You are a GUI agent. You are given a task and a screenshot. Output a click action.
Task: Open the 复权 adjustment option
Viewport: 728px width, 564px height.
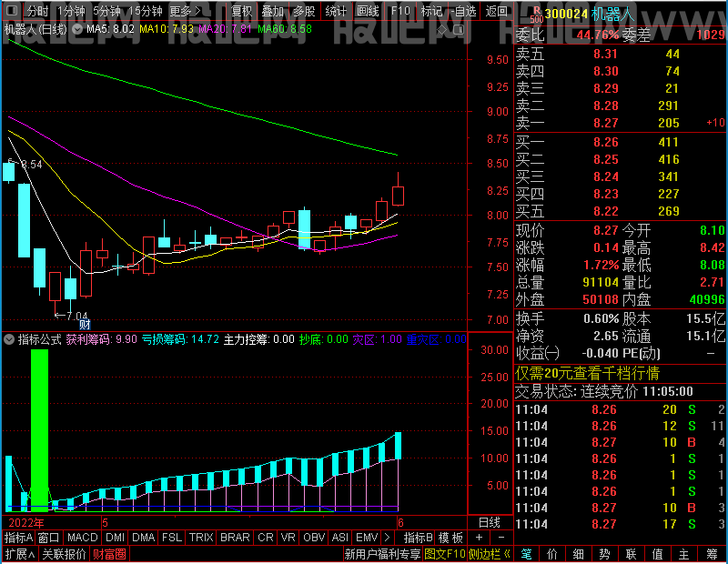click(241, 11)
